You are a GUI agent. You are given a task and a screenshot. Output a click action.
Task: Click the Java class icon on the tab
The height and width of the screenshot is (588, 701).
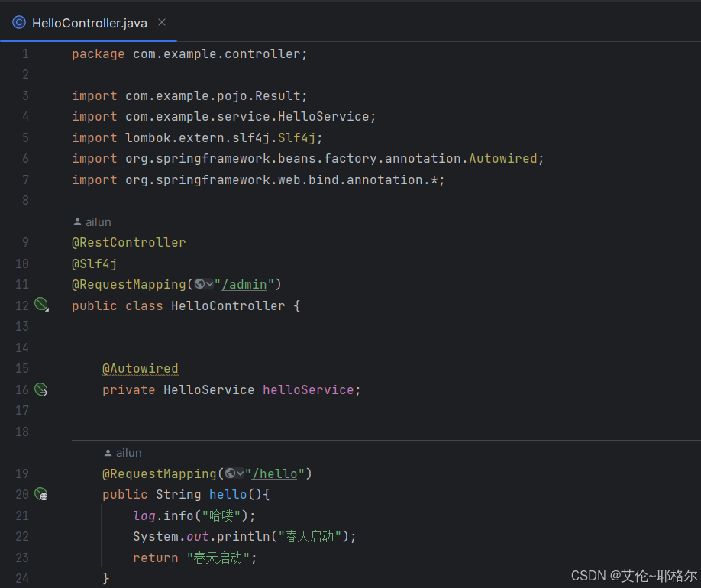click(19, 22)
